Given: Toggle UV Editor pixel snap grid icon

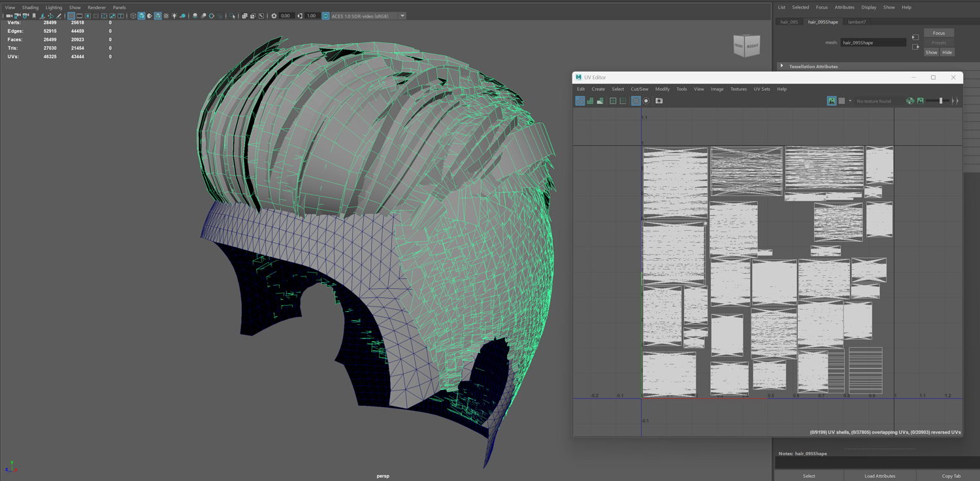Looking at the screenshot, I should [623, 101].
